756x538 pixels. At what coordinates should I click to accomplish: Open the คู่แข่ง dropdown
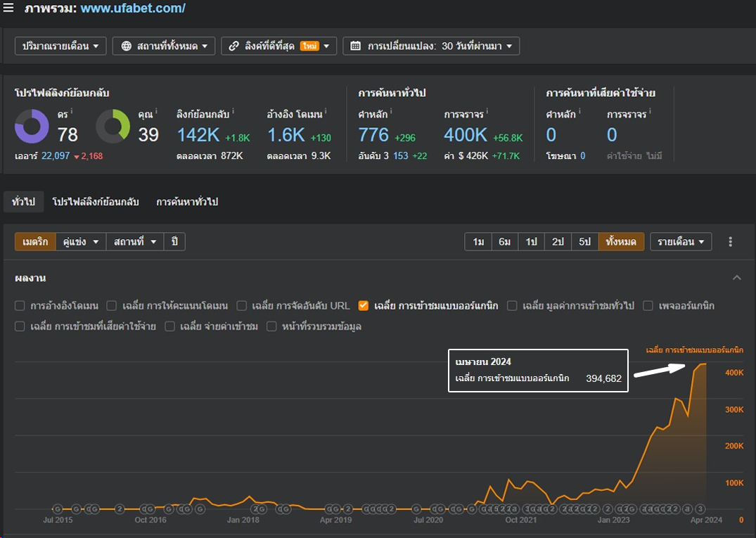80,241
